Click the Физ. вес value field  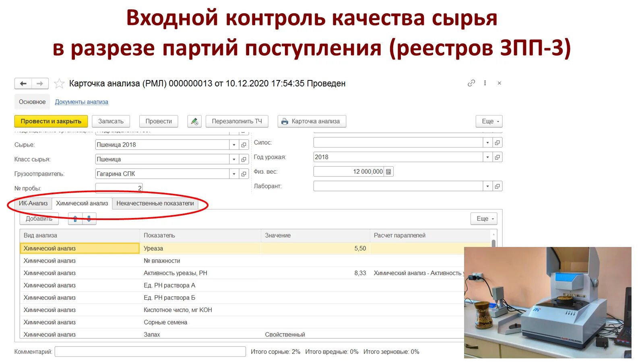[x=349, y=172]
